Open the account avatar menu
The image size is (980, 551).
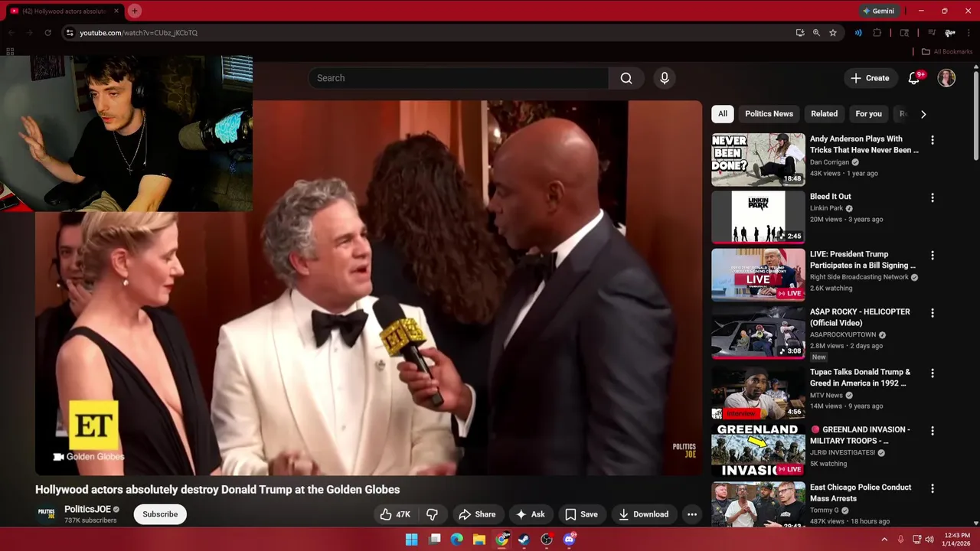946,78
